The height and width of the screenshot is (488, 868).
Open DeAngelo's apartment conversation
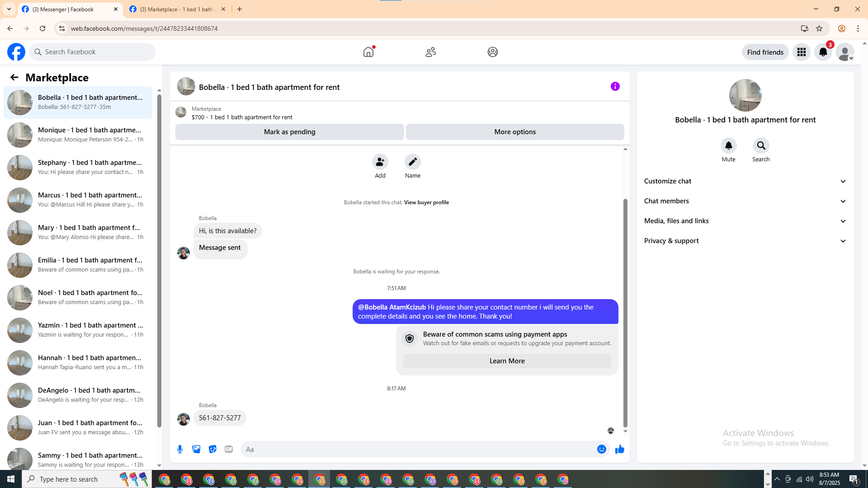pos(78,395)
